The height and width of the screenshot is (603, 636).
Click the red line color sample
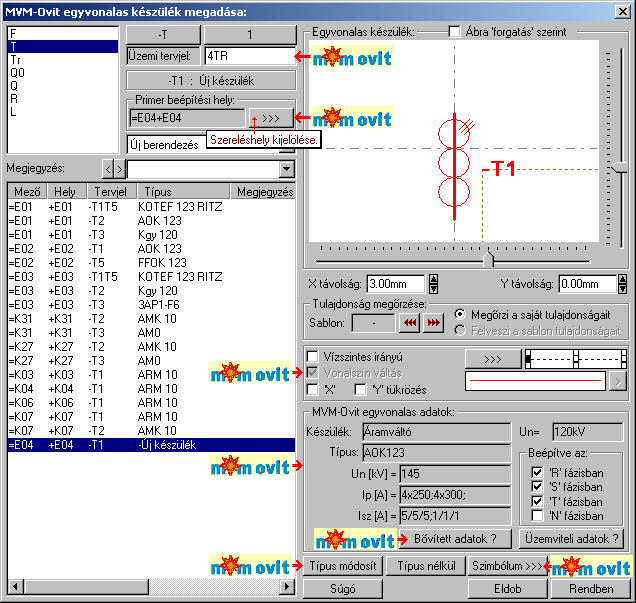tap(535, 381)
